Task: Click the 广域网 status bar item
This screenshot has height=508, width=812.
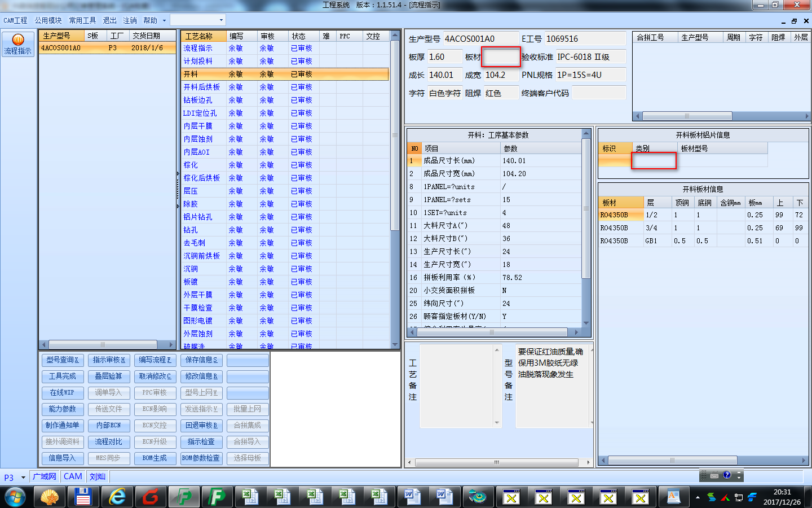Action: pos(45,476)
